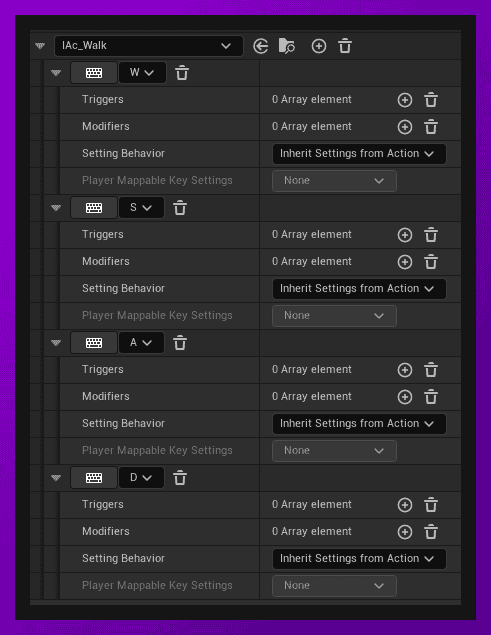Clear the Modifiers array for the A key
Image resolution: width=491 pixels, height=635 pixels.
[x=431, y=397]
